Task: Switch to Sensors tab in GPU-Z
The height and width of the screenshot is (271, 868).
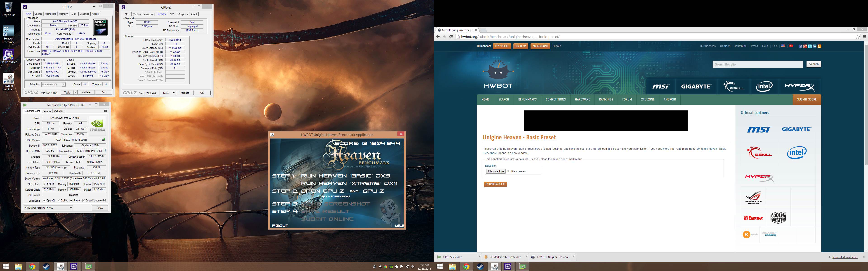Action: pyautogui.click(x=47, y=111)
